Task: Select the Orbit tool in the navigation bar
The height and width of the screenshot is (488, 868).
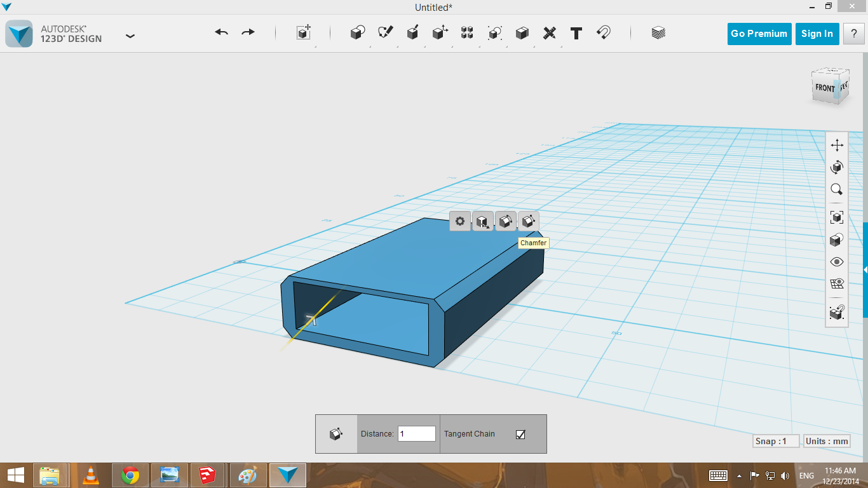Action: pyautogui.click(x=837, y=167)
